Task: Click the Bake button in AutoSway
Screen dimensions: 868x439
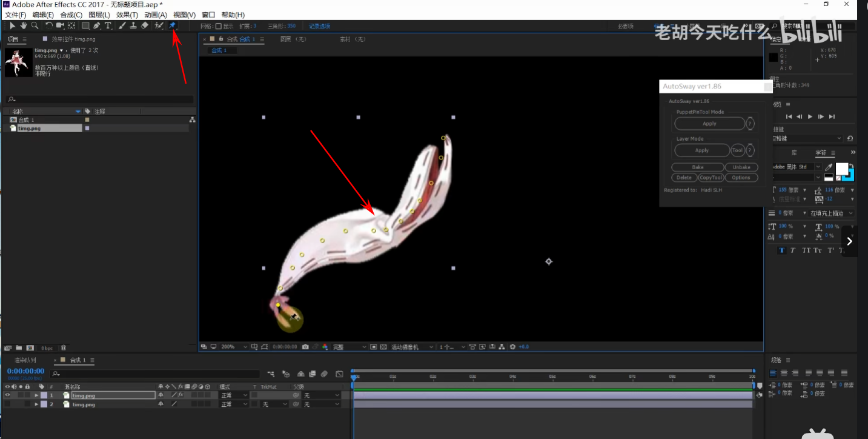Action: coord(698,167)
